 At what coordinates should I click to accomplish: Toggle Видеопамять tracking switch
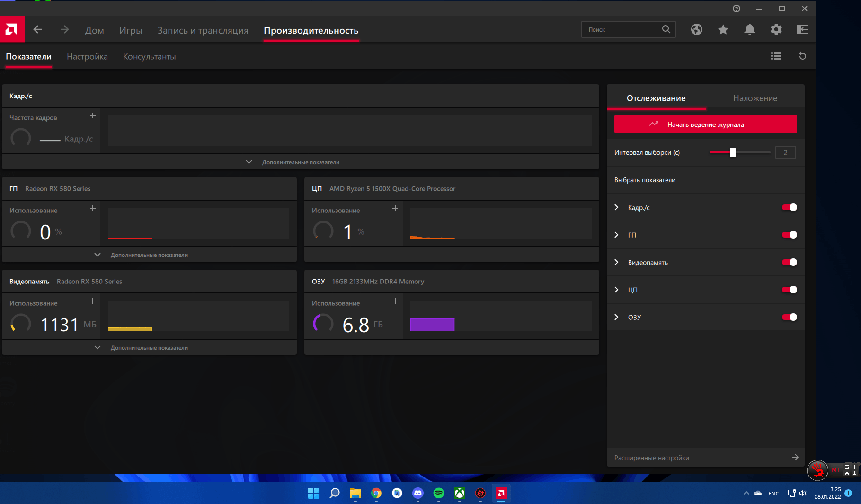789,262
